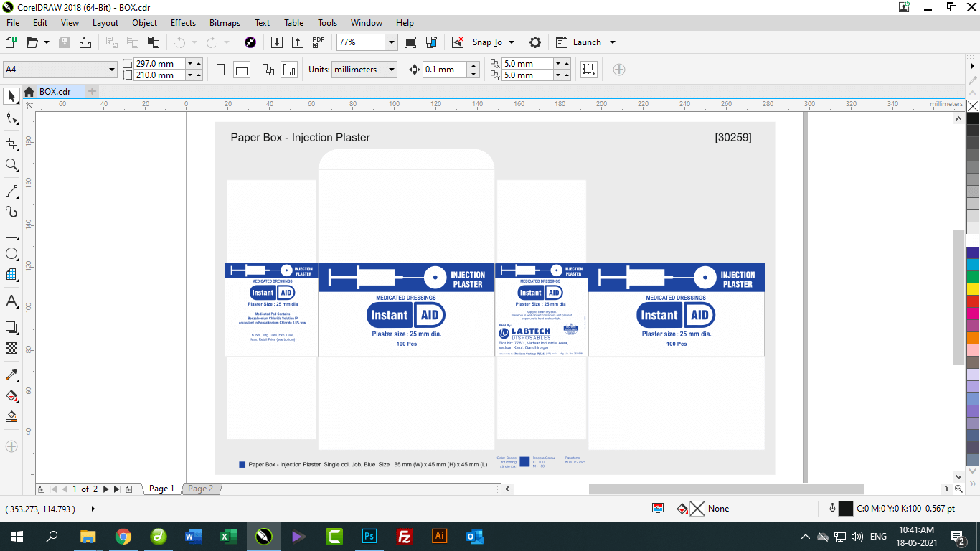Select the Freehand line tool
Viewport: 980px width, 551px height.
11,191
